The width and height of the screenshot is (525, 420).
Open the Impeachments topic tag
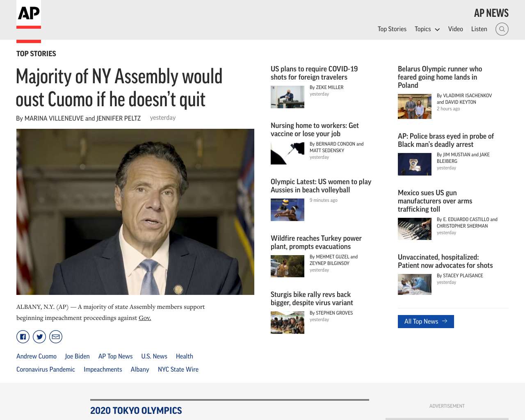pyautogui.click(x=103, y=370)
